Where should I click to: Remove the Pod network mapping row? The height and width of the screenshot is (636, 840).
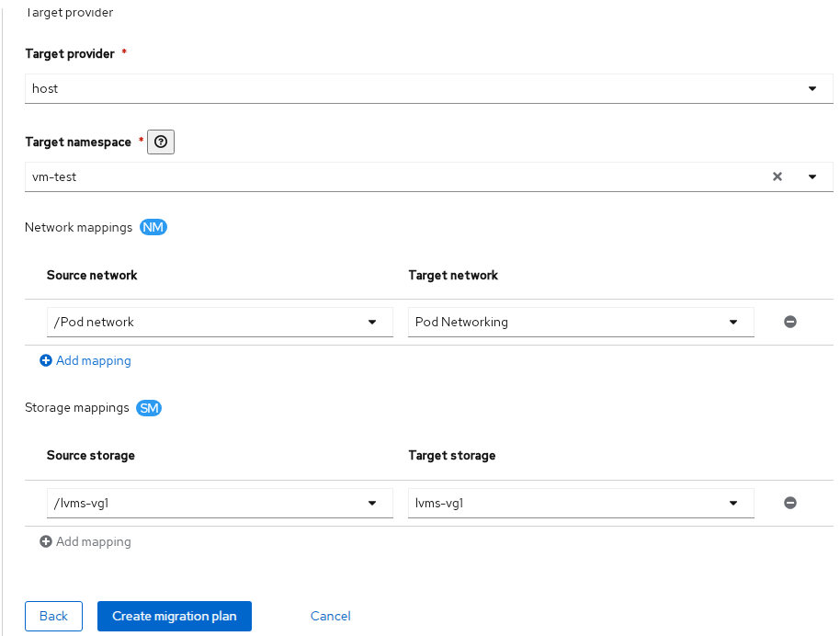(x=789, y=322)
